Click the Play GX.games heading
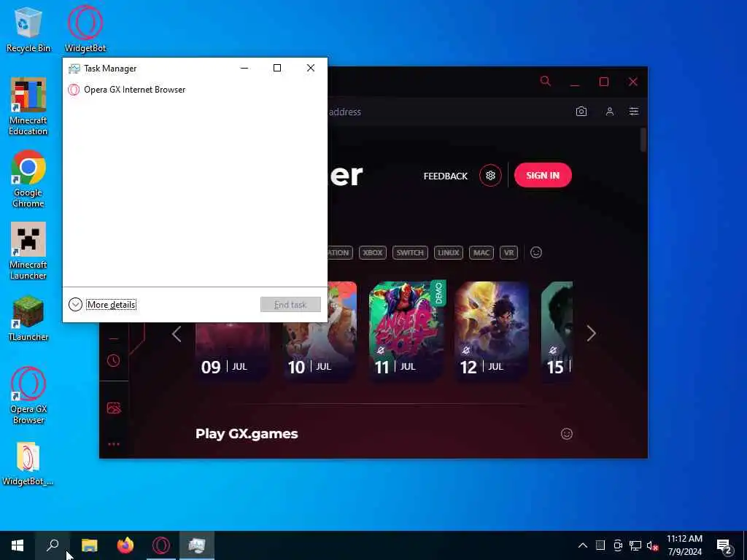This screenshot has width=747, height=560. coord(247,434)
